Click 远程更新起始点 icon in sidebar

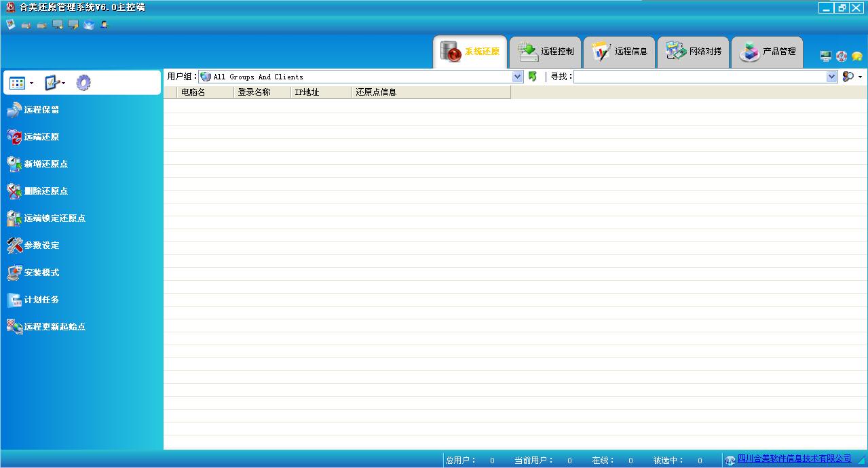[x=14, y=327]
